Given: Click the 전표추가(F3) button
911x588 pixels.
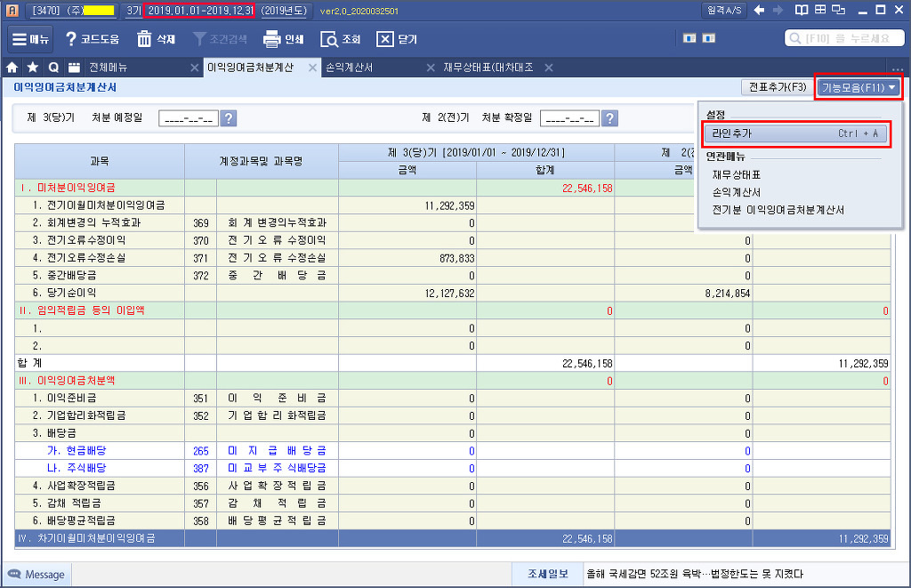Looking at the screenshot, I should click(x=777, y=87).
